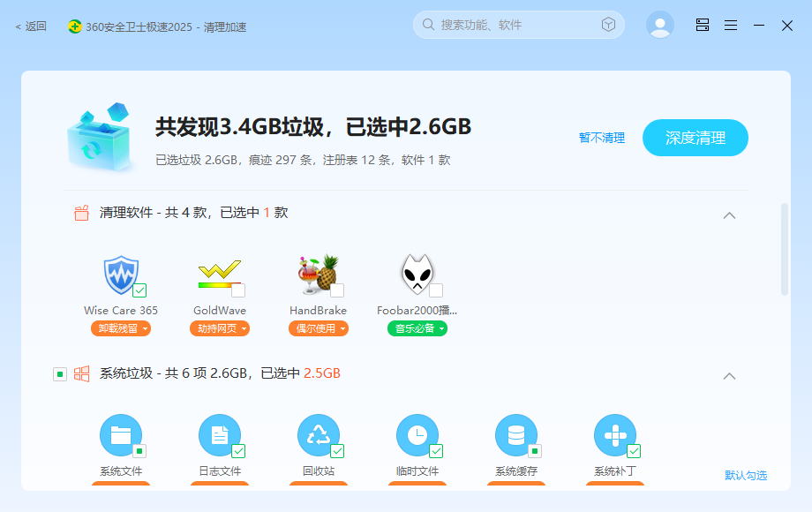Uncheck the 临时文件 checkbox

[x=436, y=451]
